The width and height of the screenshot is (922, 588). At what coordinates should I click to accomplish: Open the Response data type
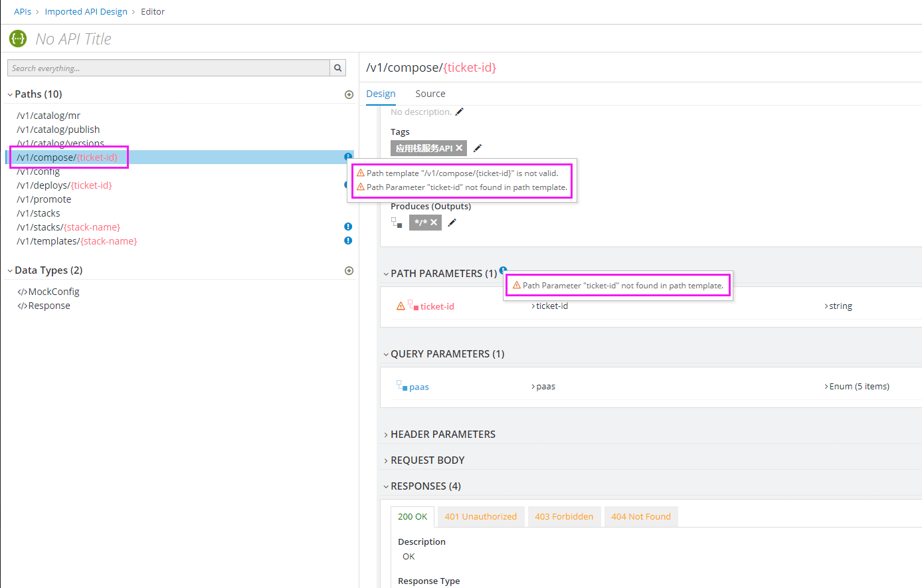click(x=49, y=306)
